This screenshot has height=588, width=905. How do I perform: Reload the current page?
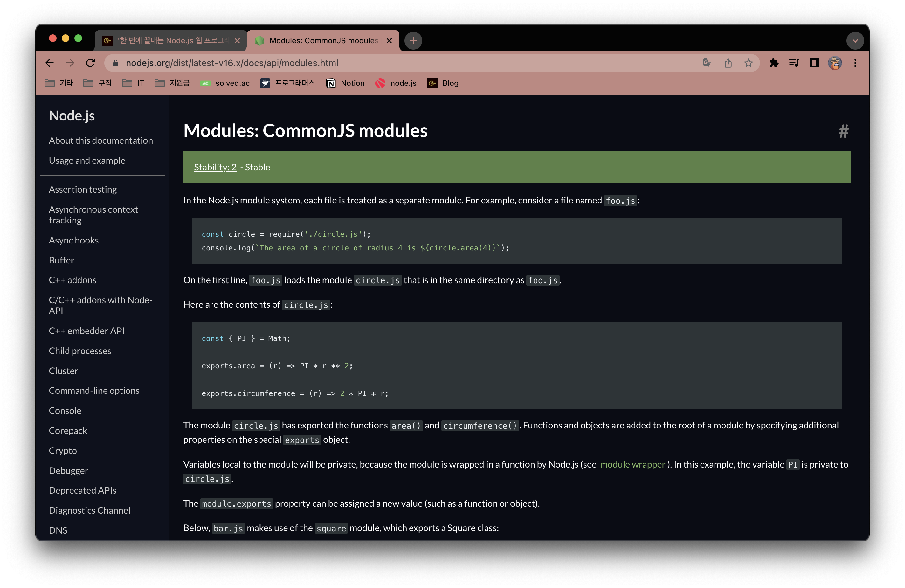(x=91, y=63)
